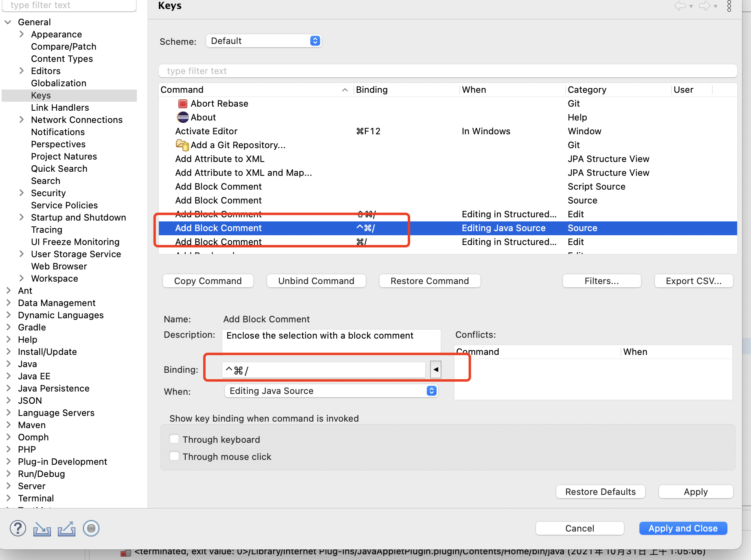Expand the Terminal preferences node
Image resolution: width=751 pixels, height=560 pixels.
(x=9, y=498)
